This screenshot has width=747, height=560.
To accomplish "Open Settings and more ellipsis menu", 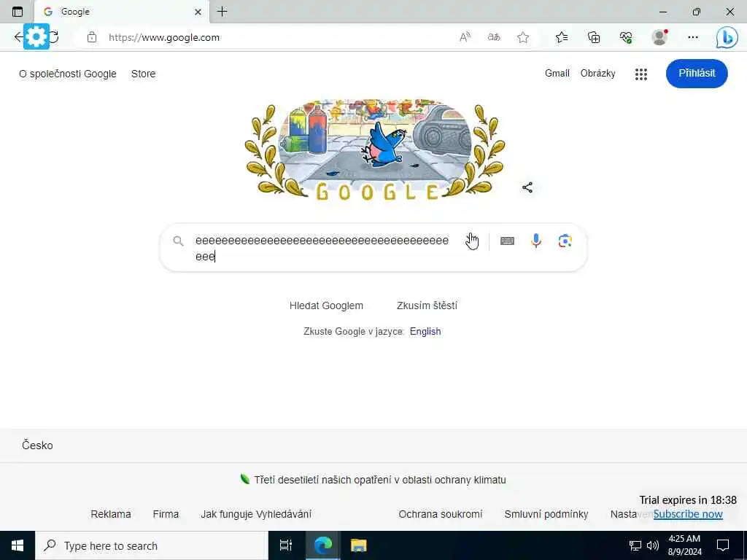I will [x=693, y=37].
